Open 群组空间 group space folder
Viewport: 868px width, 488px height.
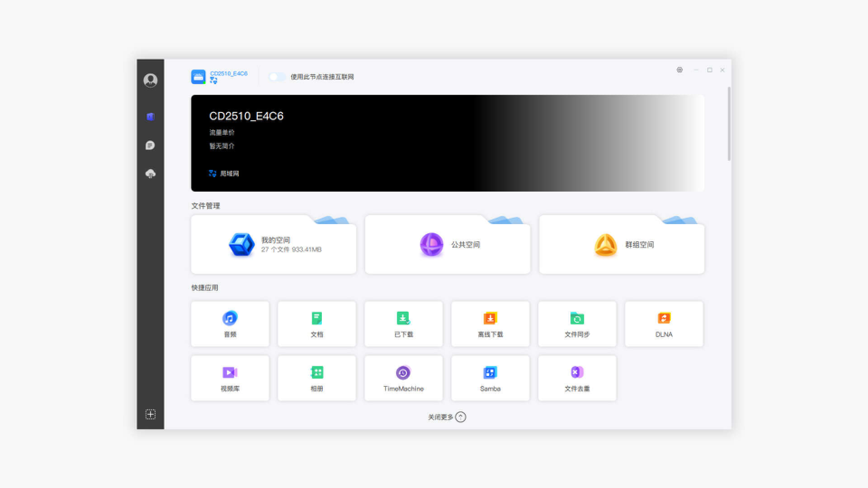622,244
